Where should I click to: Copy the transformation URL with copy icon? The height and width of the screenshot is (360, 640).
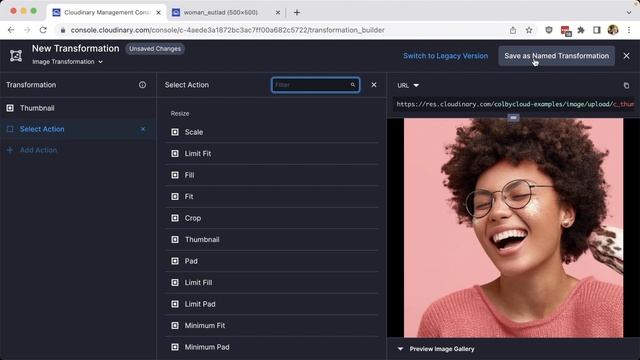(x=626, y=86)
